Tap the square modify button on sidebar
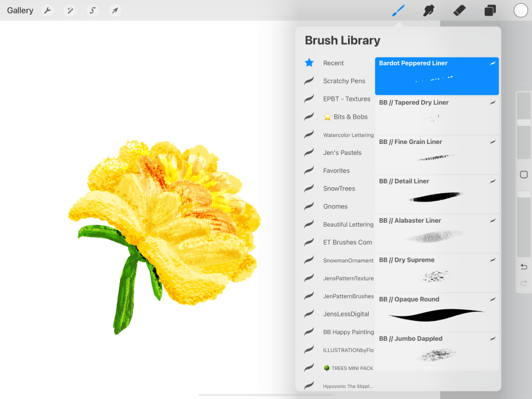The image size is (532, 399). coord(524,174)
